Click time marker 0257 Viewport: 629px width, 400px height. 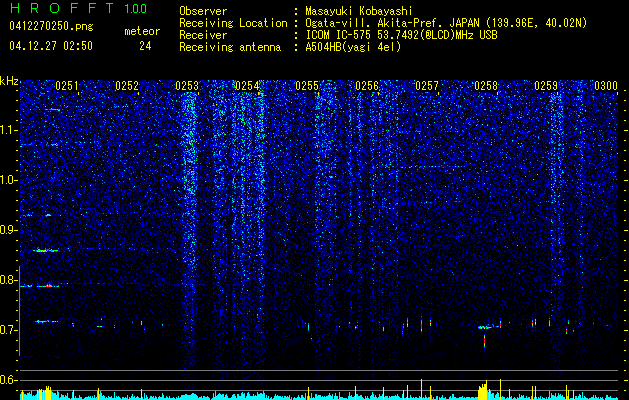[x=426, y=86]
